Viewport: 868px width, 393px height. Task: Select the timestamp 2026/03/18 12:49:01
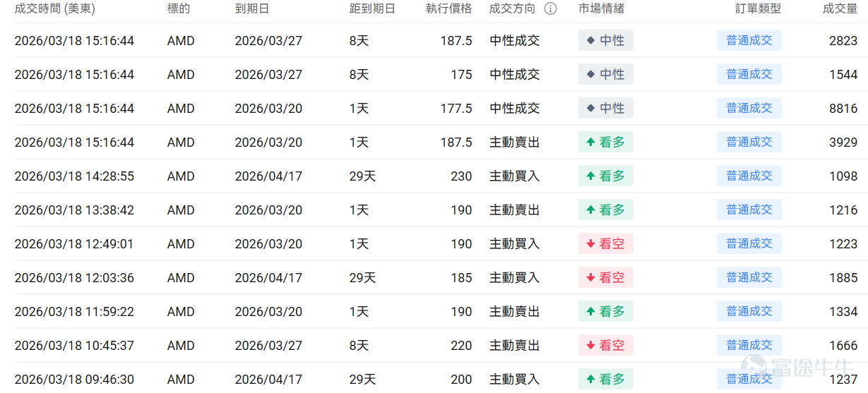click(74, 244)
